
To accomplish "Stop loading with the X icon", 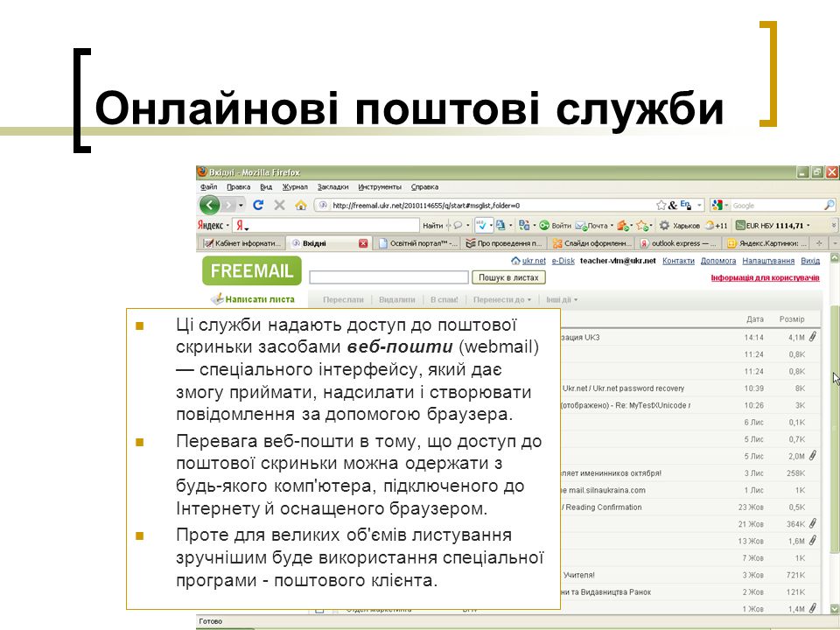I will click(x=279, y=205).
